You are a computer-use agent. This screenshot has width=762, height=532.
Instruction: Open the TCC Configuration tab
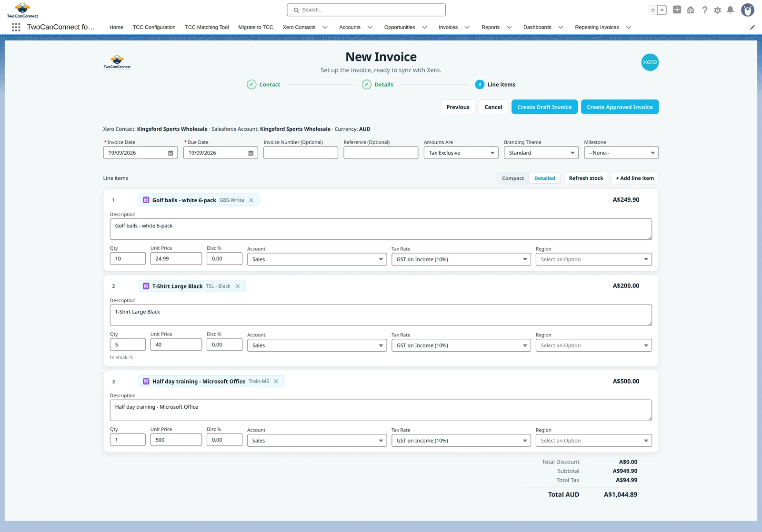click(154, 27)
